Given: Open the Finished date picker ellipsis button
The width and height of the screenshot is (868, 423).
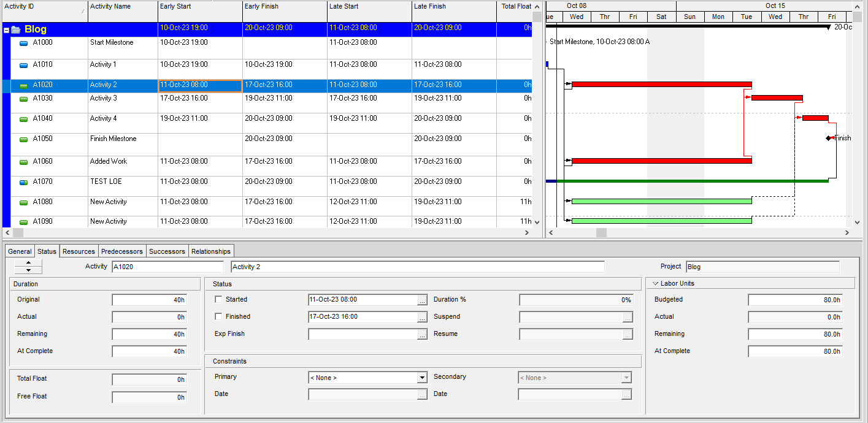Looking at the screenshot, I should pyautogui.click(x=422, y=317).
